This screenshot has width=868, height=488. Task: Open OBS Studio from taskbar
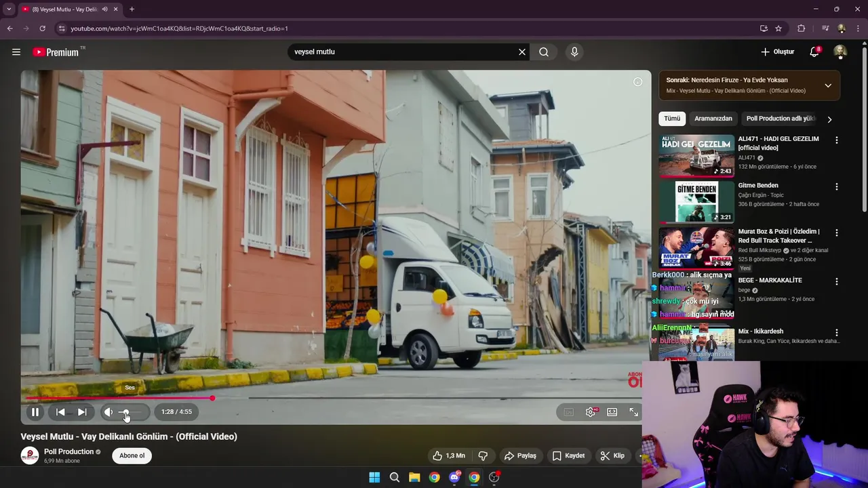(494, 477)
